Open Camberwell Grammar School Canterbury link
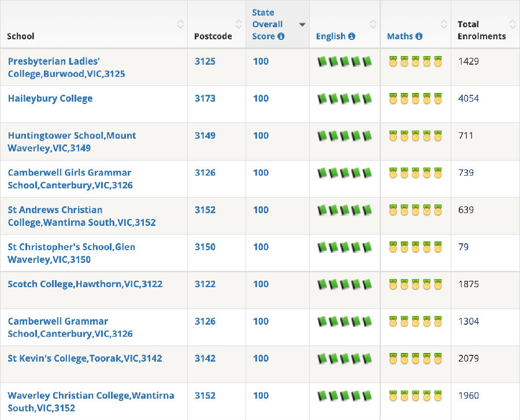This screenshot has width=520, height=420. point(70,327)
